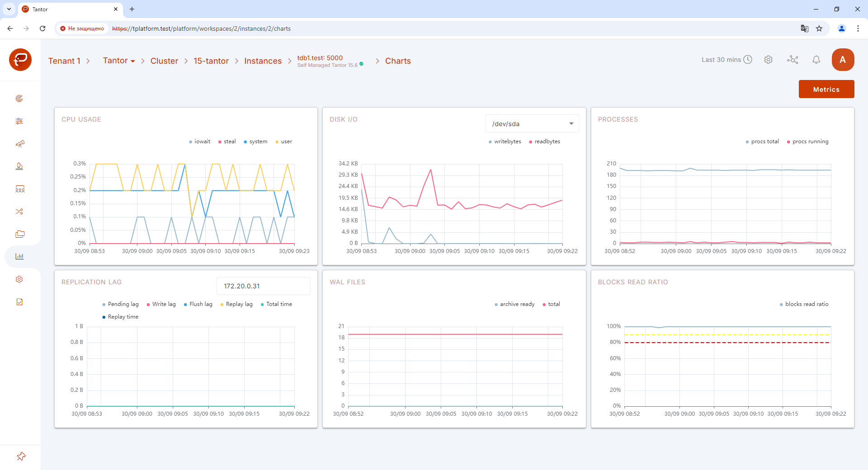868x470 pixels.
Task: Click the Metrics button
Action: pos(826,89)
